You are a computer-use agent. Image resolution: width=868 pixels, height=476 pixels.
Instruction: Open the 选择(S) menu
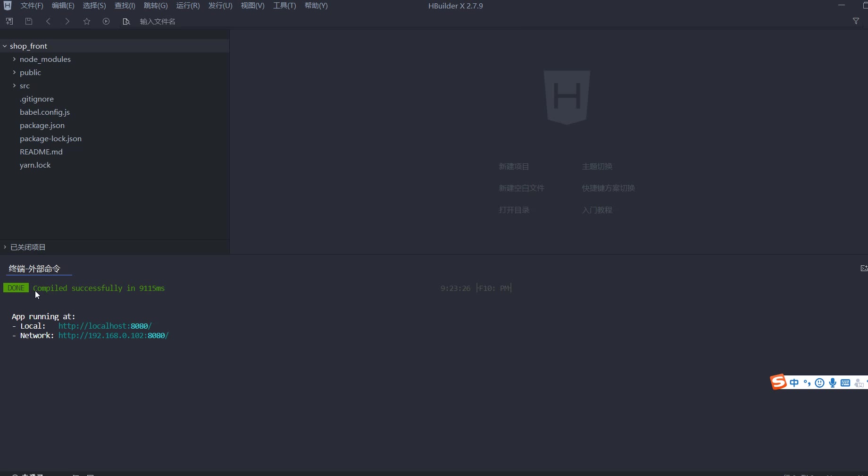tap(94, 6)
